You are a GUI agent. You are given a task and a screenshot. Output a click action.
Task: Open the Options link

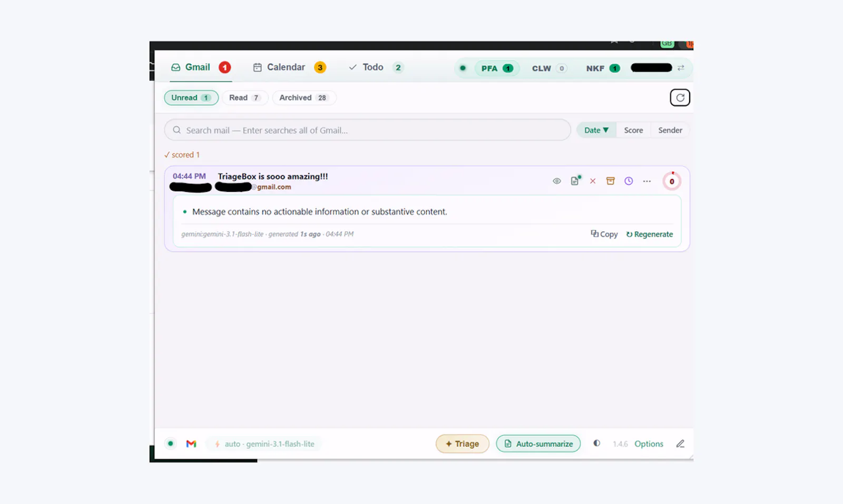click(649, 444)
